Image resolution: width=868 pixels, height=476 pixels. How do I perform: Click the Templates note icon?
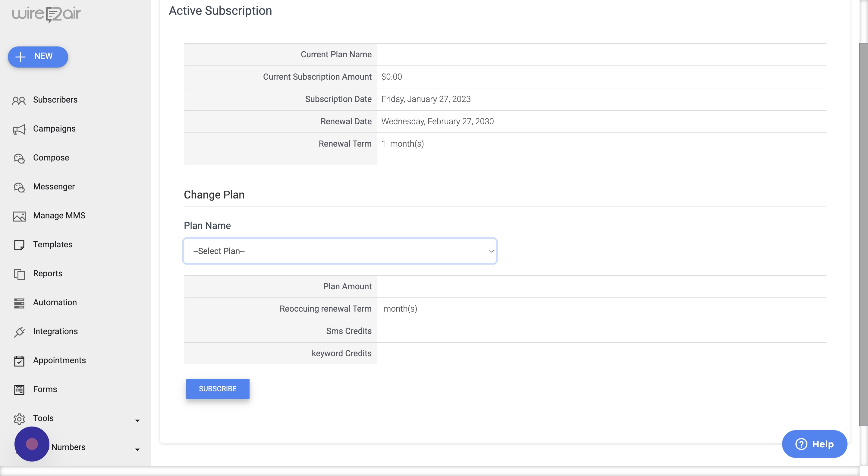coord(19,245)
